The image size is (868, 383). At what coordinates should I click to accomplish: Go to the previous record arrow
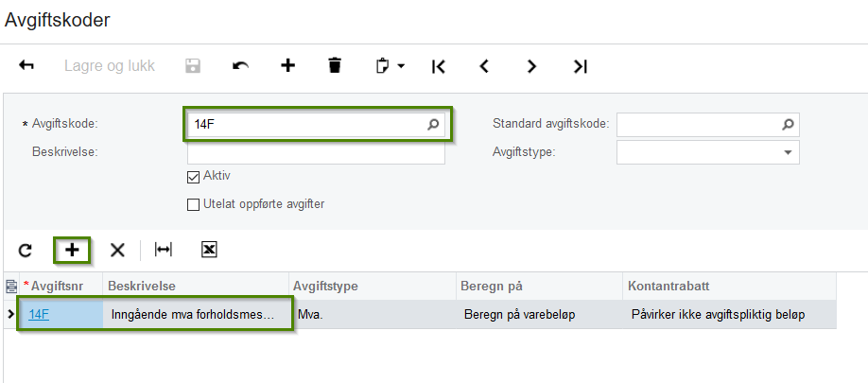pyautogui.click(x=484, y=66)
